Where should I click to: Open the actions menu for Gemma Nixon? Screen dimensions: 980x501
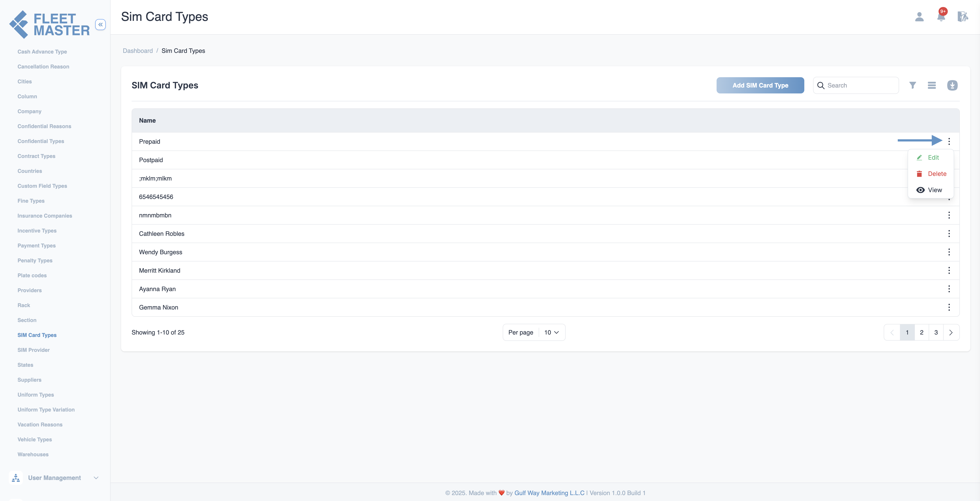click(x=949, y=307)
